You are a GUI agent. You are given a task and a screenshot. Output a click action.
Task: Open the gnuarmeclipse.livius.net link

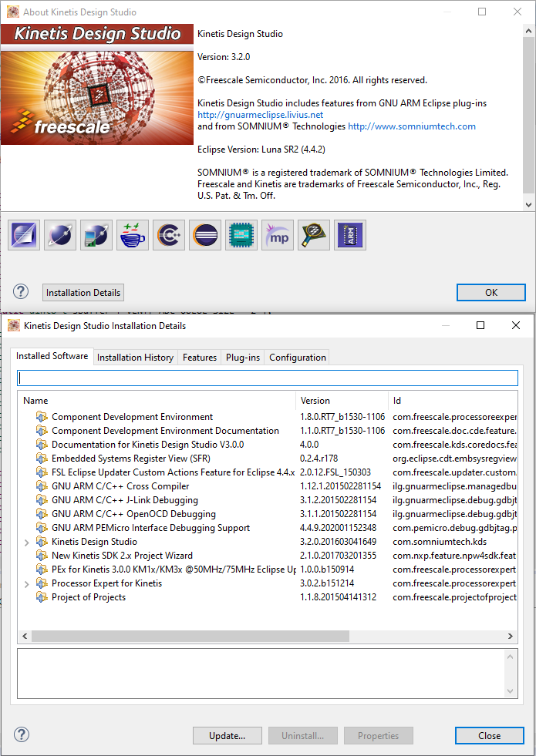[x=260, y=115]
